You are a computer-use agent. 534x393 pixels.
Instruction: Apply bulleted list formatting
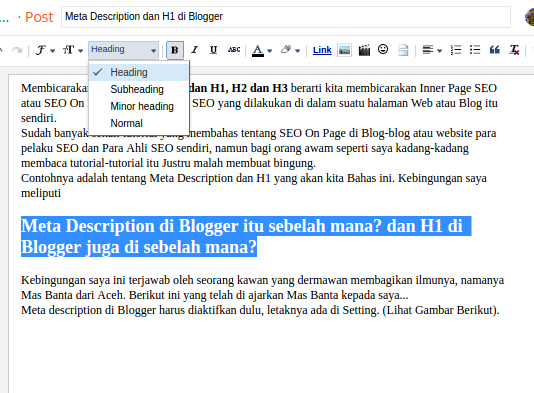click(x=475, y=50)
